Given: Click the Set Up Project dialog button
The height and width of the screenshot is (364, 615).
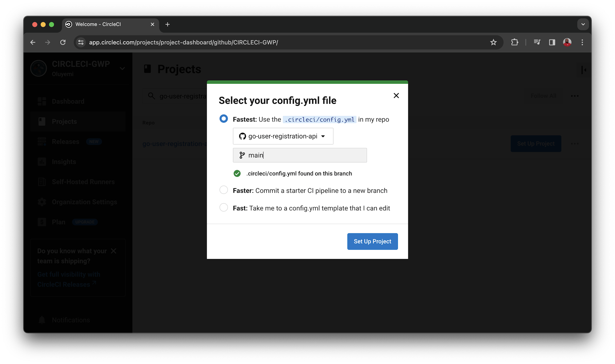Looking at the screenshot, I should (x=372, y=241).
